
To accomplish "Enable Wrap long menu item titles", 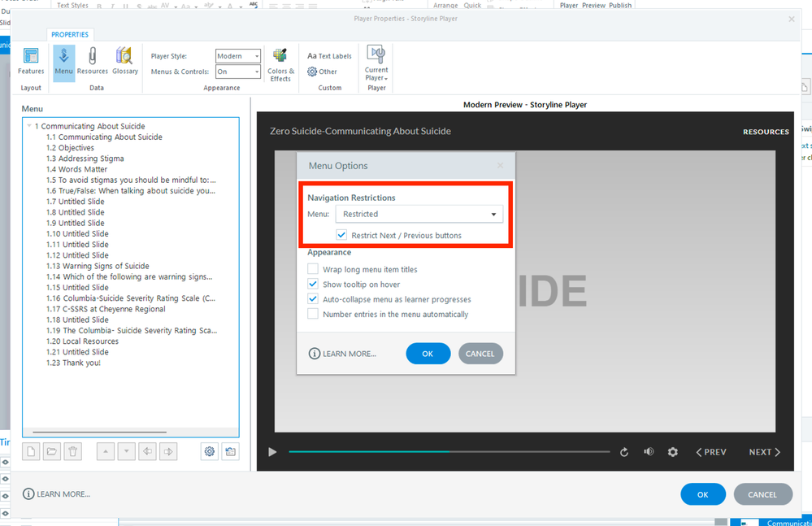I will tap(313, 269).
